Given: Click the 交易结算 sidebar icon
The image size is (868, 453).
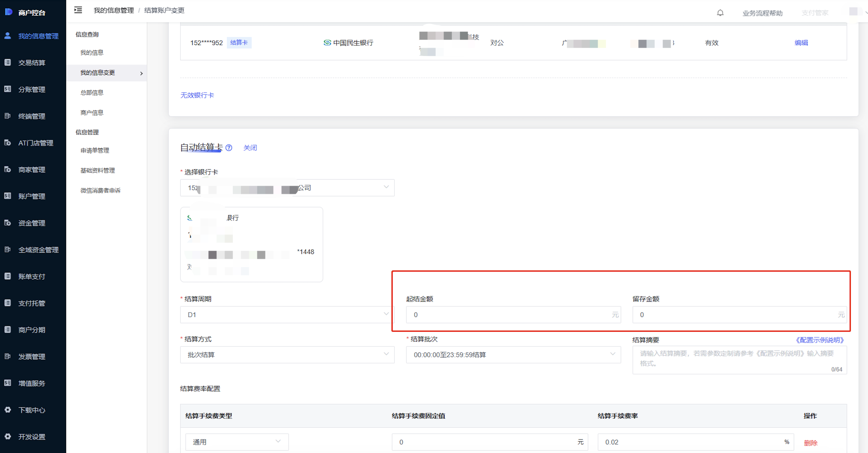Looking at the screenshot, I should 8,63.
